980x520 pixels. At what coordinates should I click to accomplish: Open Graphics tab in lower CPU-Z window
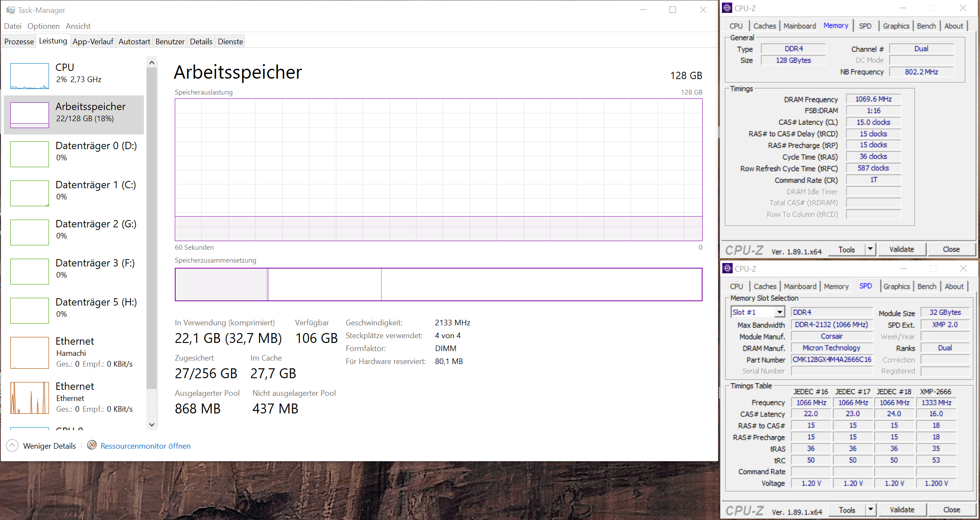pyautogui.click(x=896, y=287)
